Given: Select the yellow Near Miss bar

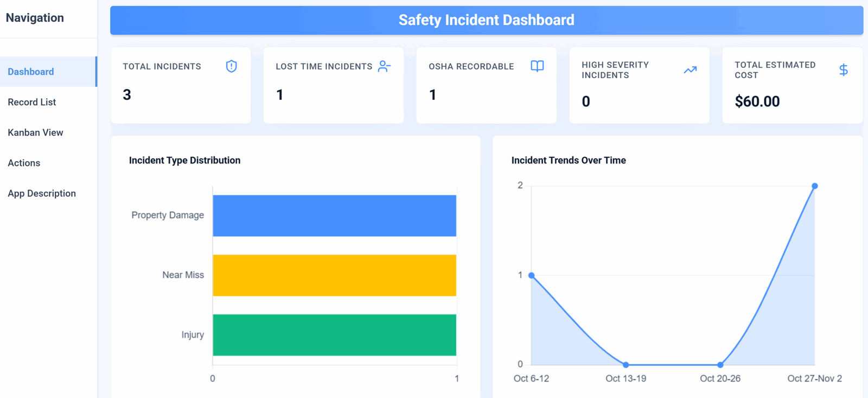Looking at the screenshot, I should click(x=334, y=275).
